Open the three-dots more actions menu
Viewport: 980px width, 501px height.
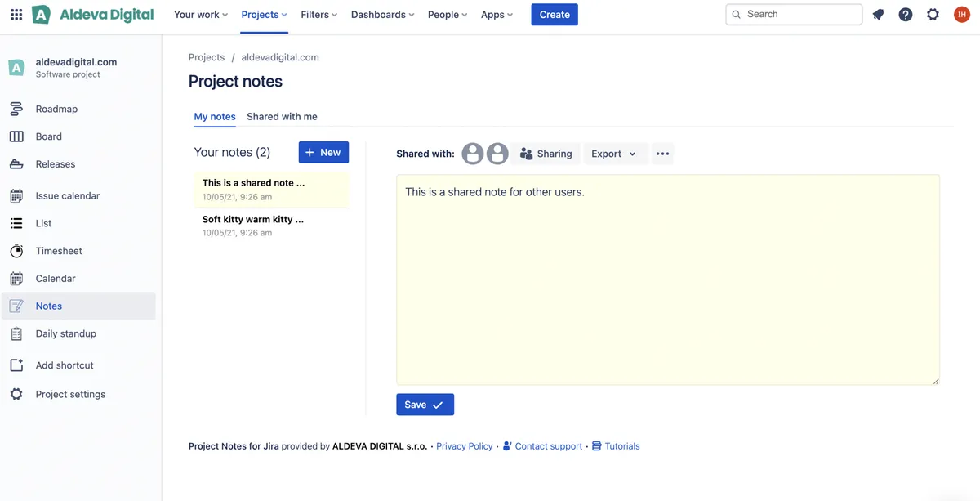tap(662, 154)
